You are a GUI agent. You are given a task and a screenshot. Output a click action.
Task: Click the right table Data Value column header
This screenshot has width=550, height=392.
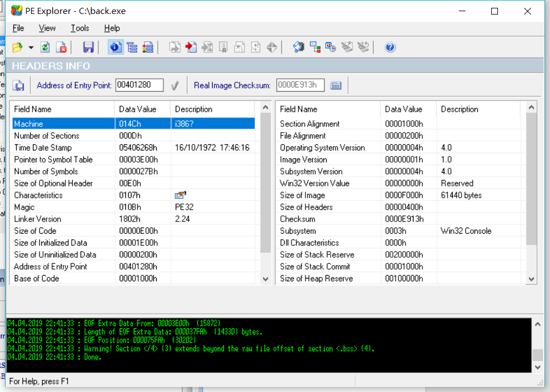[408, 109]
